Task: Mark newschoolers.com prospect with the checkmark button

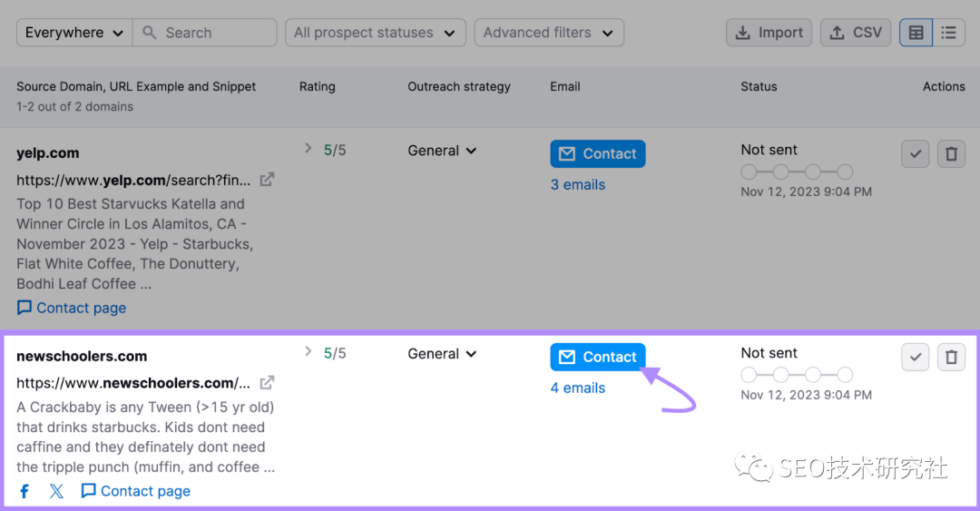Action: click(915, 357)
